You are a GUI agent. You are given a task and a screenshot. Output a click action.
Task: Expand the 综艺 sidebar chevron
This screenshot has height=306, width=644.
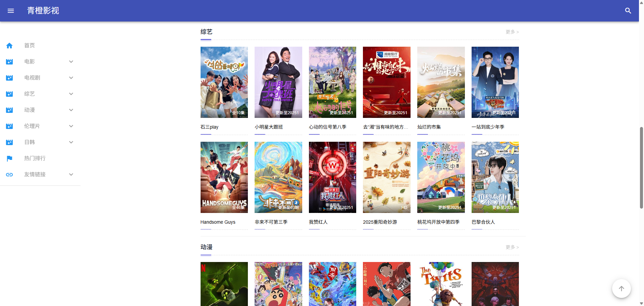pyautogui.click(x=71, y=94)
